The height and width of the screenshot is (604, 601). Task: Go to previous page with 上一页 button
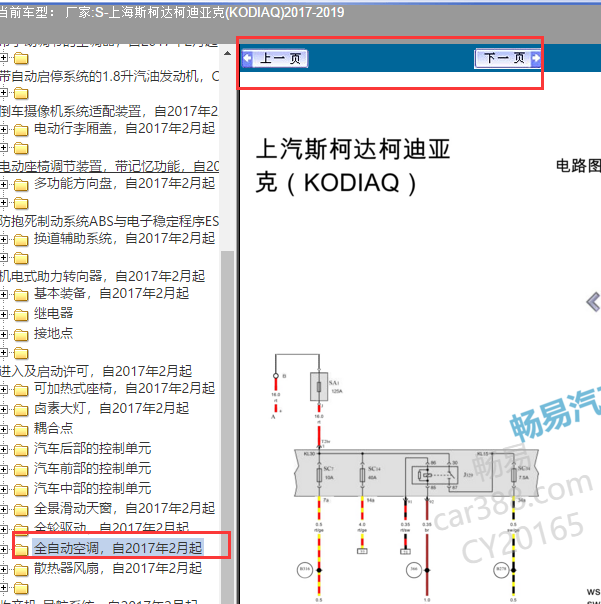[x=275, y=59]
